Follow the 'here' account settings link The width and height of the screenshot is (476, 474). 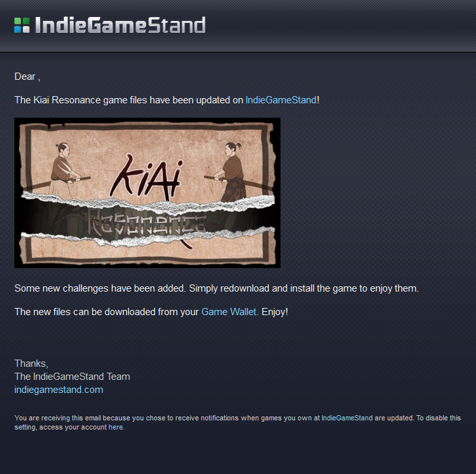point(116,427)
